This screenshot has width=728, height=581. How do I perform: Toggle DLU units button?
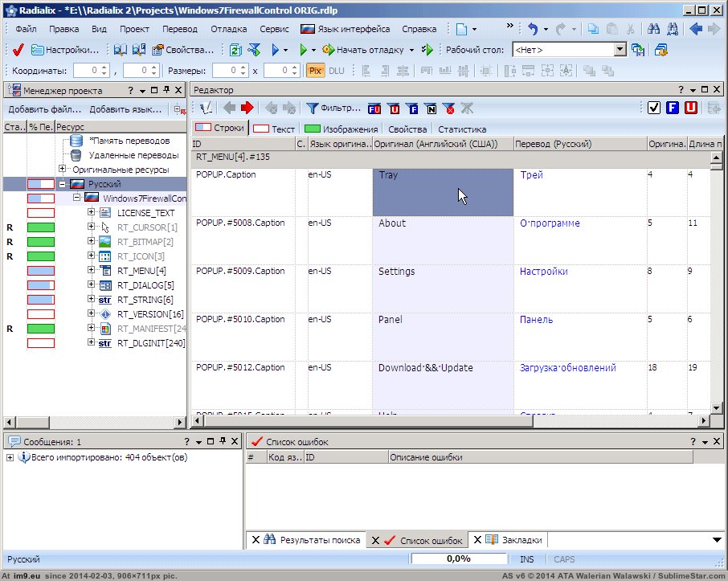(337, 71)
